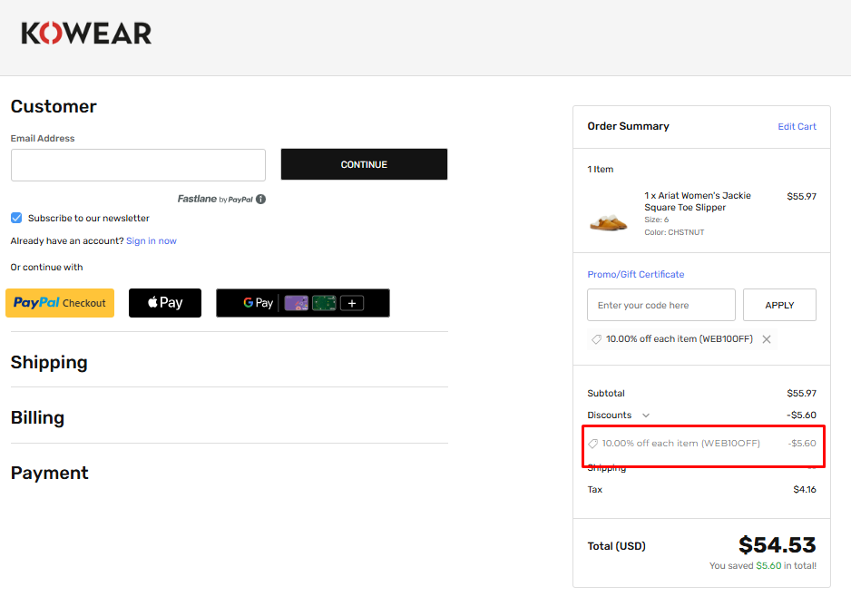The width and height of the screenshot is (851, 616).
Task: Click the Email Address field
Action: [139, 165]
